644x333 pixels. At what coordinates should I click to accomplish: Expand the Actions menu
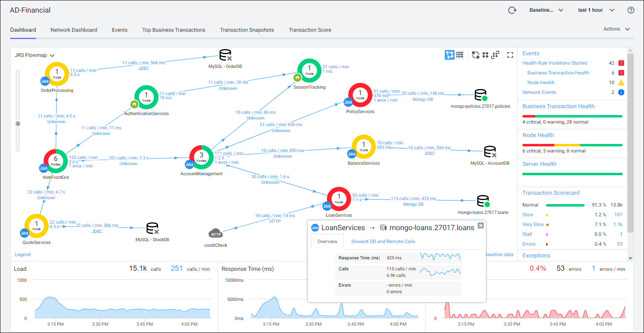tap(616, 29)
